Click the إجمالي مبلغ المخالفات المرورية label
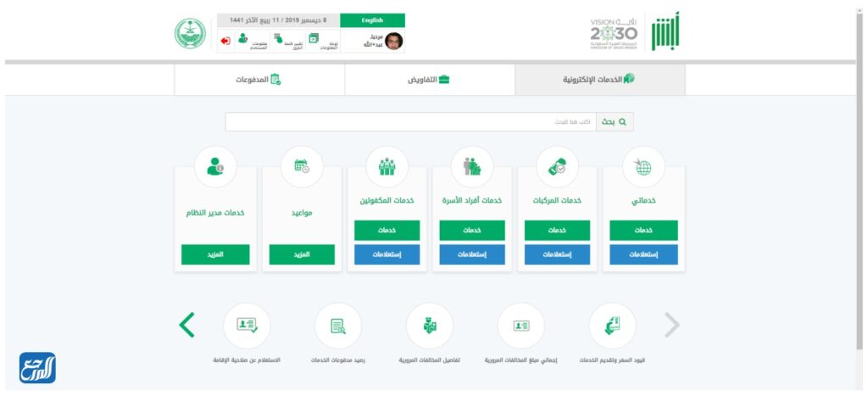Image resolution: width=868 pixels, height=396 pixels. [x=521, y=360]
